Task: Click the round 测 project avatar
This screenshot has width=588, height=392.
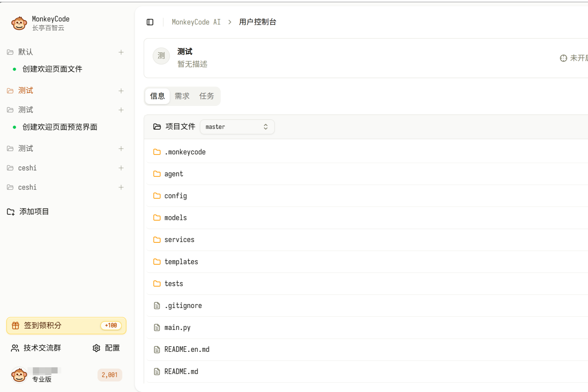Action: (x=161, y=56)
